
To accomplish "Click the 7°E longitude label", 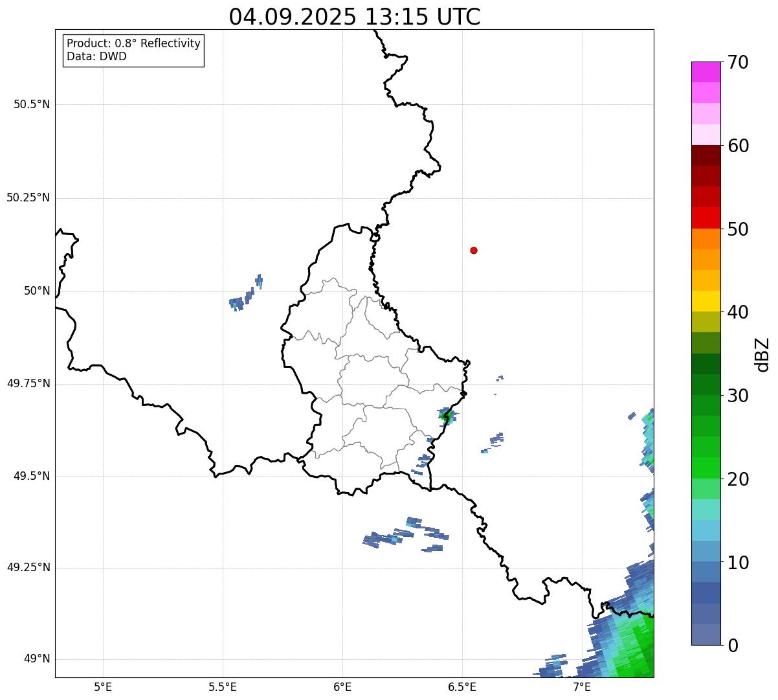I will point(582,686).
